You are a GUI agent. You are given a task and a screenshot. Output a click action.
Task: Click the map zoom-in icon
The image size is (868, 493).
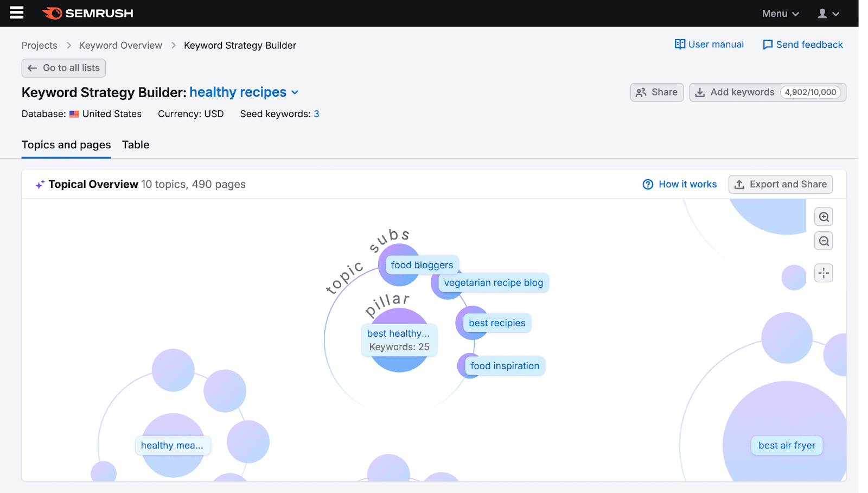pos(824,216)
